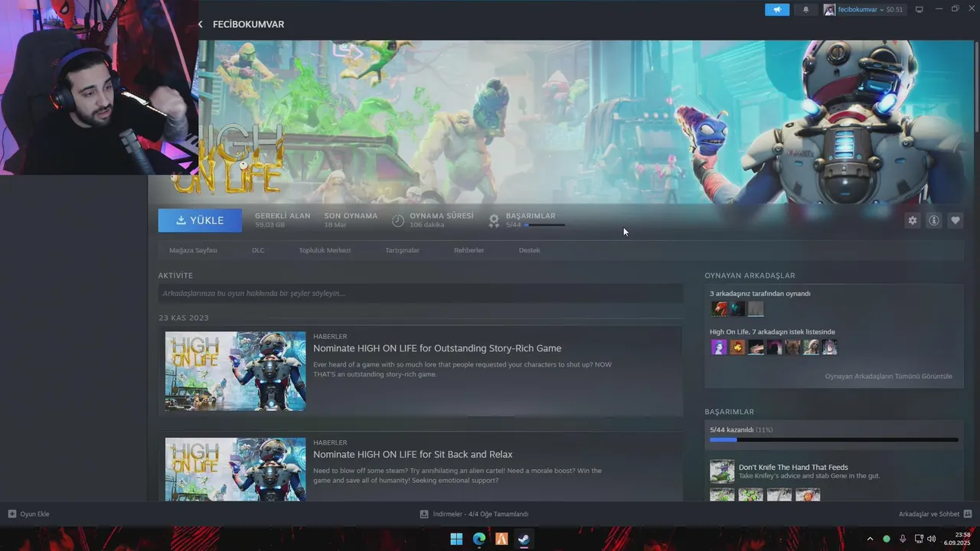
Task: Open the blue announcements megaphone button
Action: tap(776, 10)
